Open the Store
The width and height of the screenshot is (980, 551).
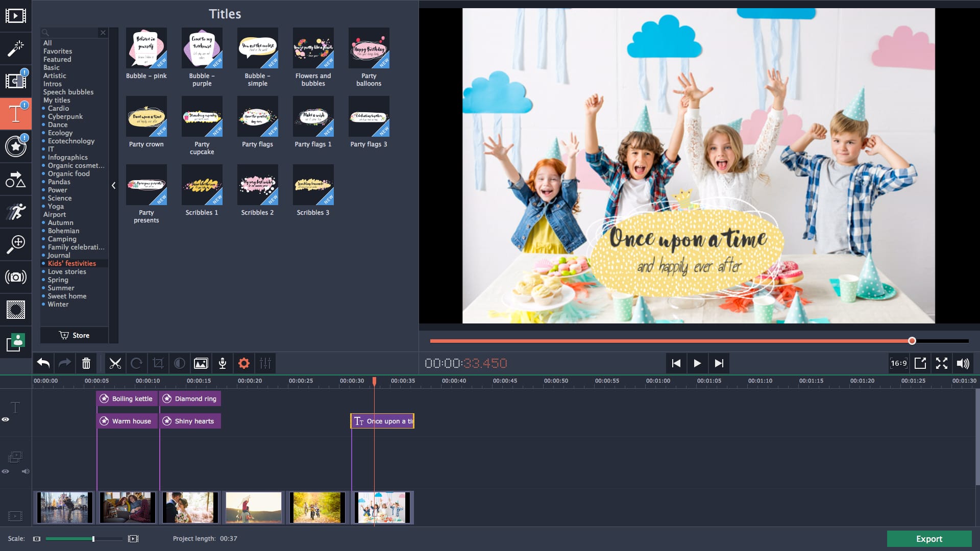click(75, 335)
